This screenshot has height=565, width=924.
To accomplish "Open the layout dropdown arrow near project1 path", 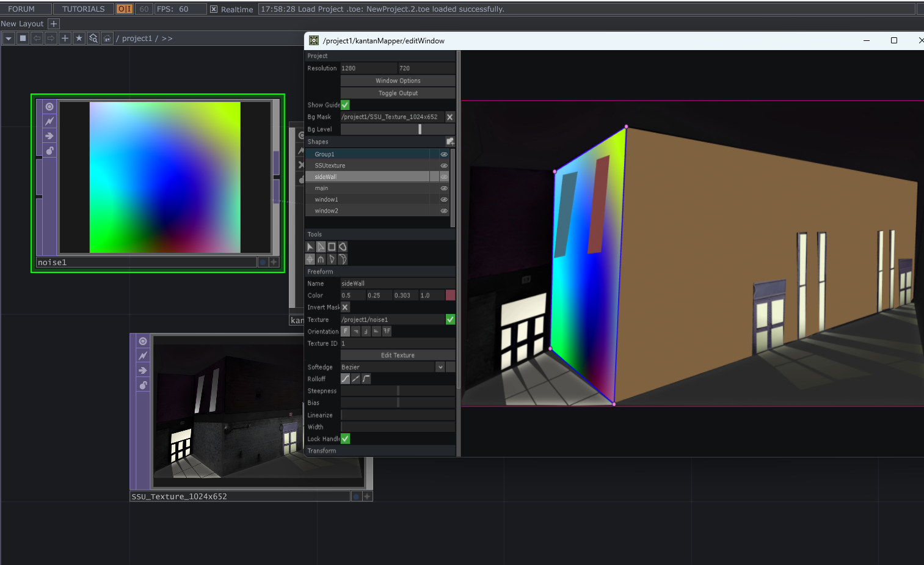I will tap(8, 38).
